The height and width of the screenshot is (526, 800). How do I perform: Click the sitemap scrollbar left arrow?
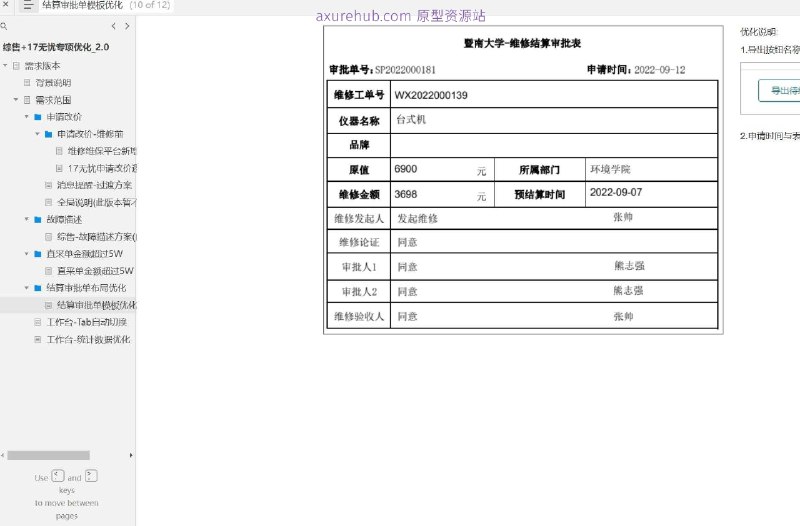coord(3,455)
